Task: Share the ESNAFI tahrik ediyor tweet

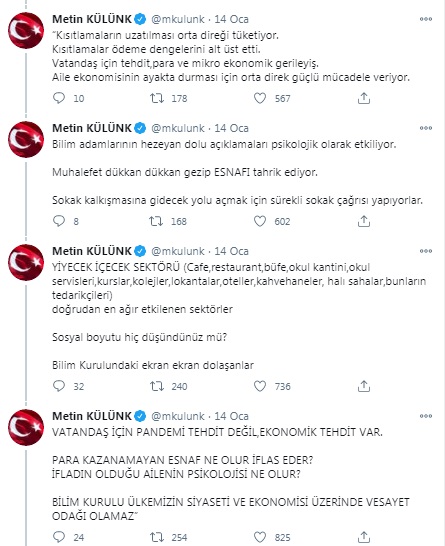Action: 364,221
